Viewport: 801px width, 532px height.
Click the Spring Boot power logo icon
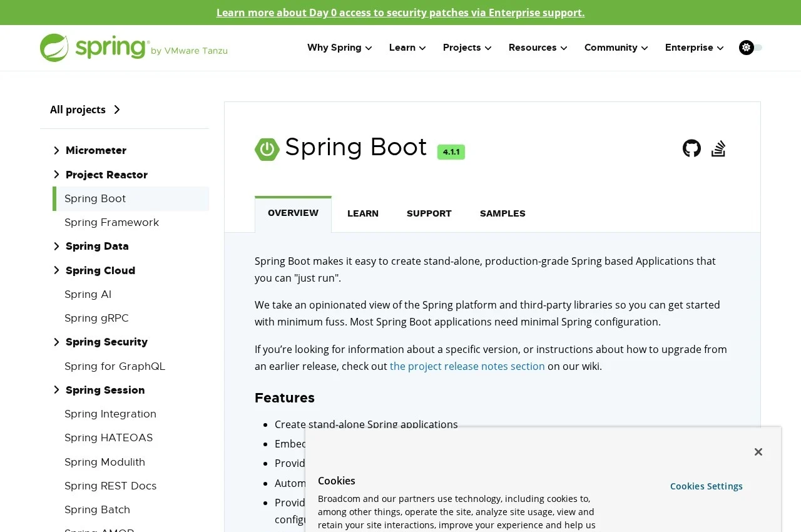coord(267,149)
